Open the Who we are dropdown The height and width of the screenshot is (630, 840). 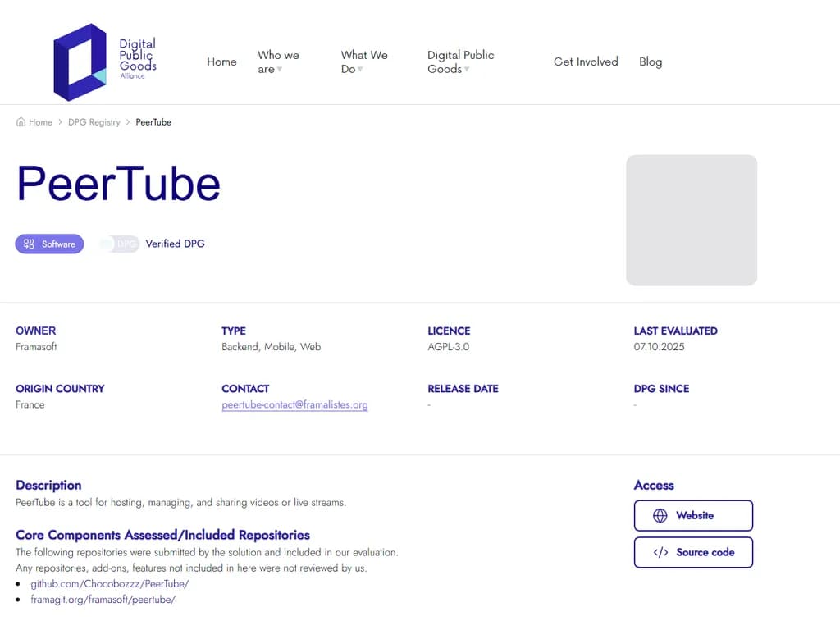pyautogui.click(x=279, y=62)
